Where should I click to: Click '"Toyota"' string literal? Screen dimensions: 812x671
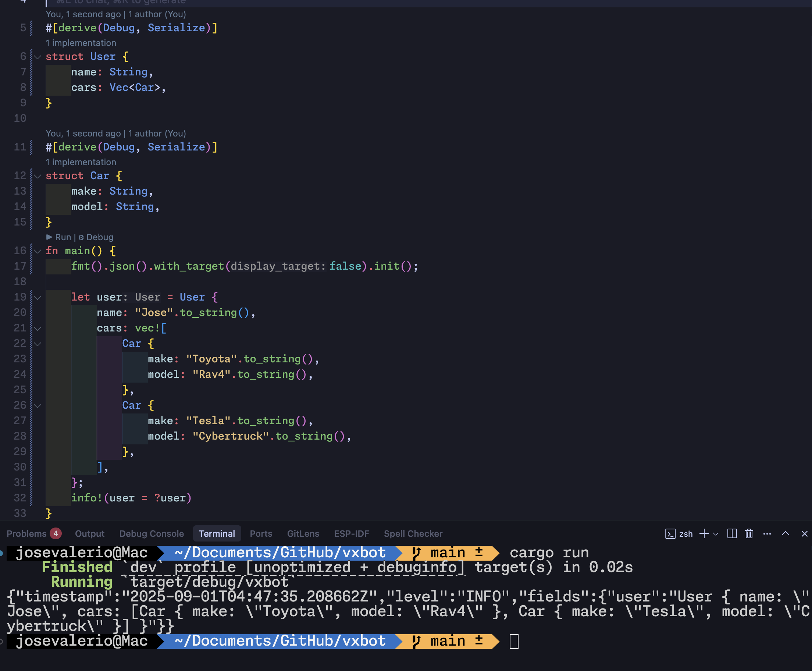(x=212, y=359)
